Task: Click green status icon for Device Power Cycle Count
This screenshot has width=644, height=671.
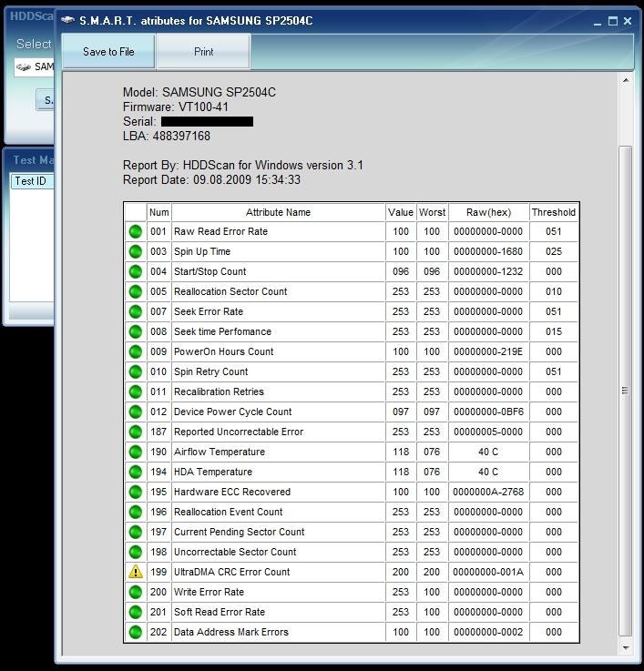Action: (x=136, y=412)
